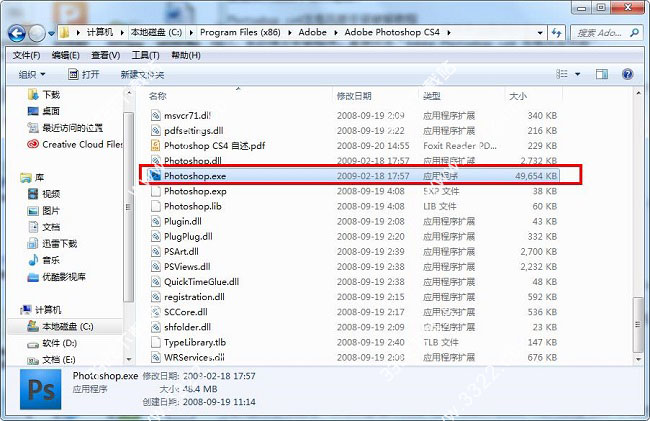Select the PlugPlug.dll file icon
This screenshot has width=650, height=421.
click(x=155, y=237)
